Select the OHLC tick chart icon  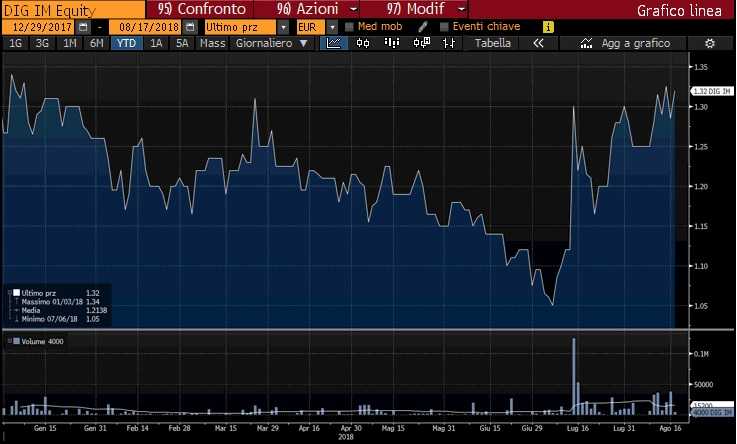coord(449,43)
